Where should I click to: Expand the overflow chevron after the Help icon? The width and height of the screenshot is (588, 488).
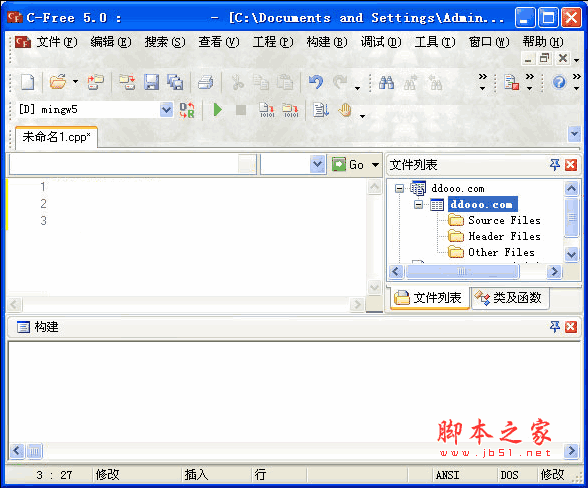point(577,82)
